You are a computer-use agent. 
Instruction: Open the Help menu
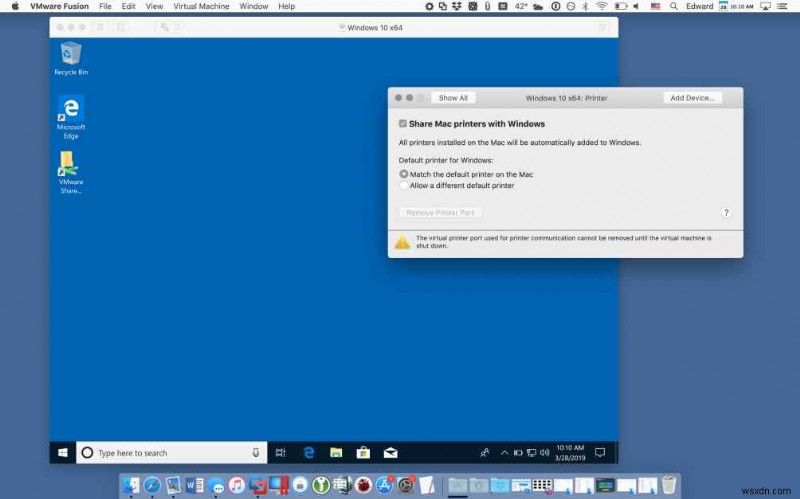(x=286, y=6)
